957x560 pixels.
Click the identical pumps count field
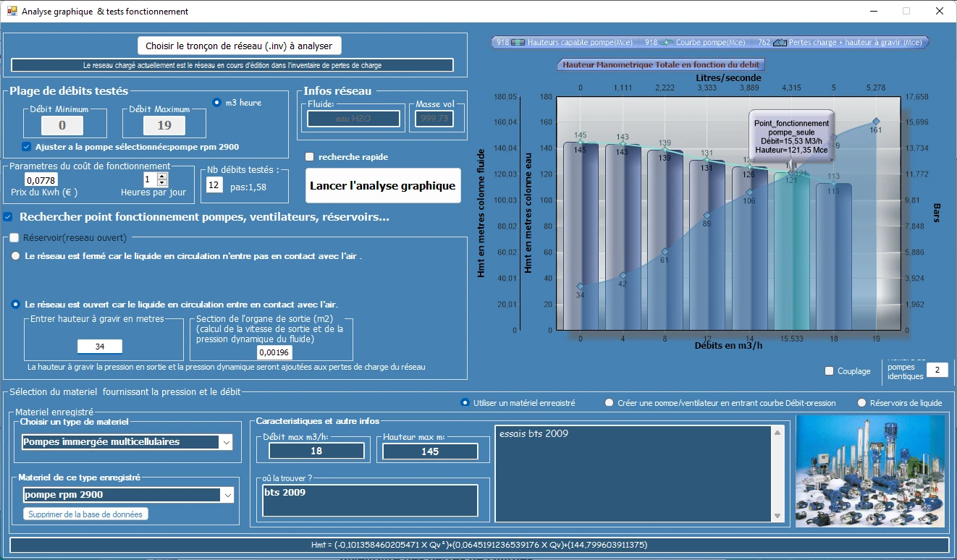click(937, 370)
